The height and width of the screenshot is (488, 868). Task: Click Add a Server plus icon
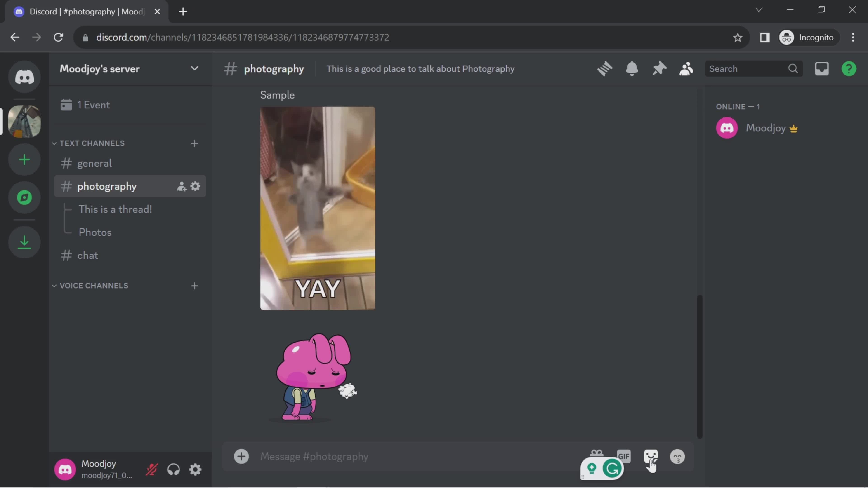[24, 160]
